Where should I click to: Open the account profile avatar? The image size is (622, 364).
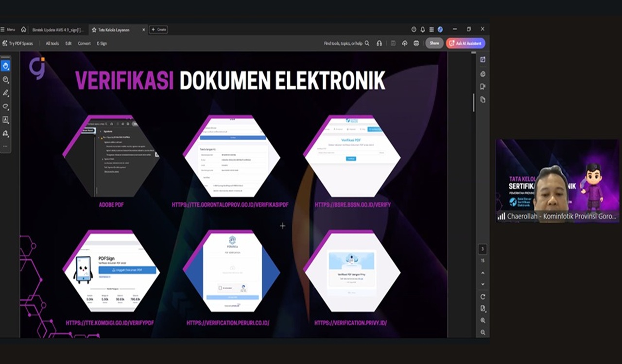click(x=440, y=29)
